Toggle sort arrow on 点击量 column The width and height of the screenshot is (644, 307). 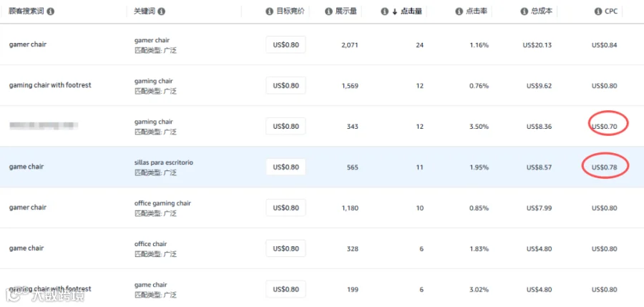tap(395, 11)
